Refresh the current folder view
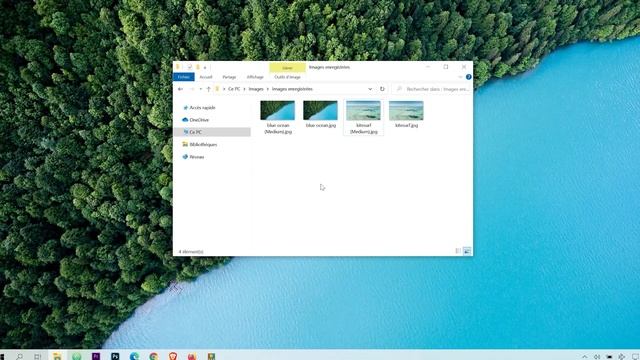 tap(382, 89)
